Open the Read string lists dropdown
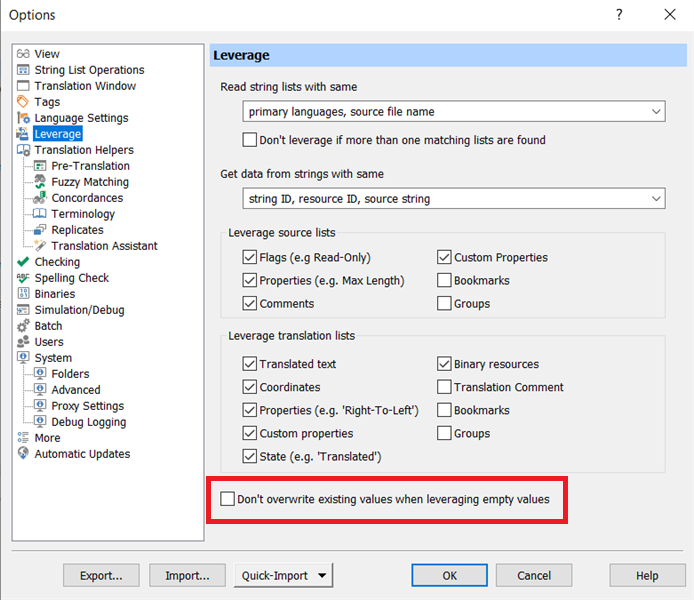Image resolution: width=694 pixels, height=600 pixels. click(454, 112)
